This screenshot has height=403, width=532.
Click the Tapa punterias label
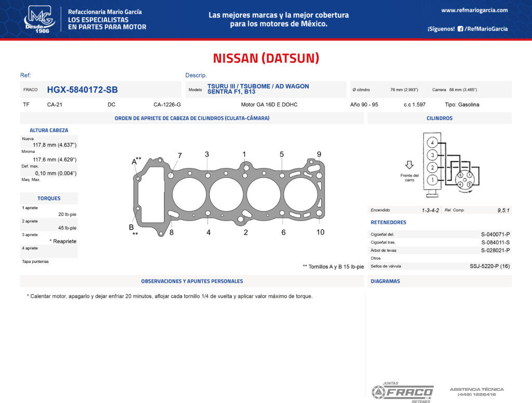pos(35,262)
